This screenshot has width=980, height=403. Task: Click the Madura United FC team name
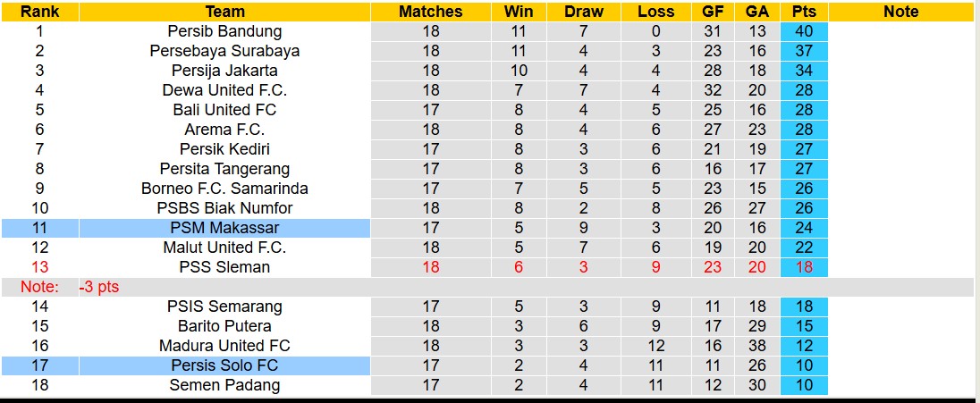pos(224,346)
